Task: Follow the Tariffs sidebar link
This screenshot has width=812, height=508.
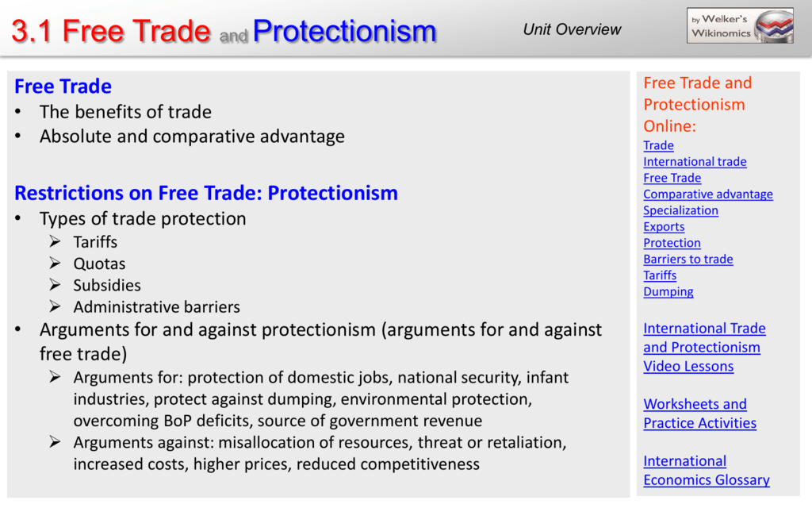Action: coord(660,275)
